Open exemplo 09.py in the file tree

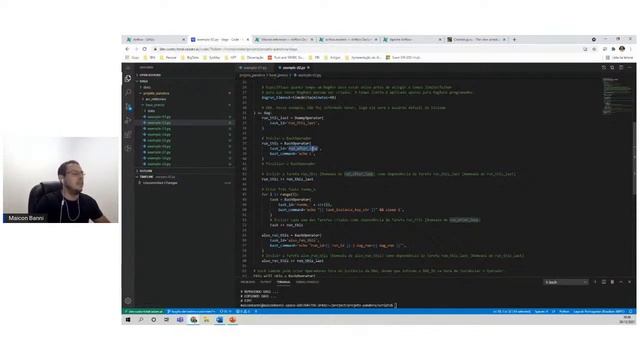[x=185, y=164]
